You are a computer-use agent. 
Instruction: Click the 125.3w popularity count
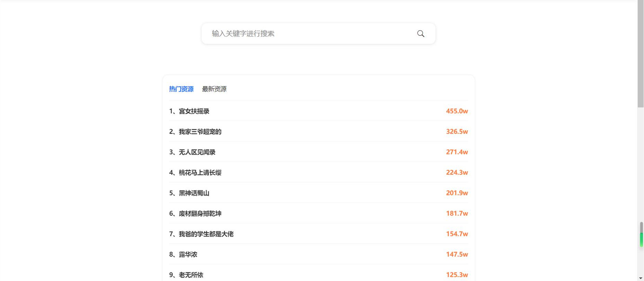[x=457, y=275]
